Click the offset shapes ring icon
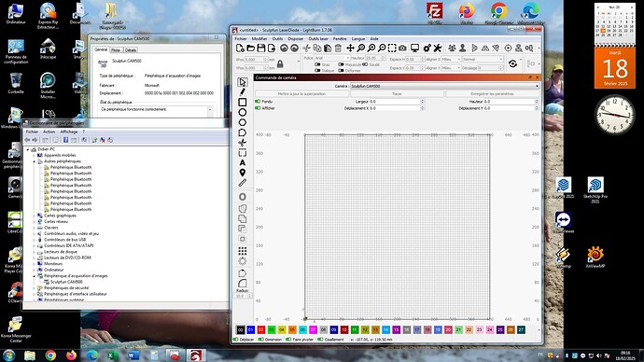The width and height of the screenshot is (644, 362). [x=243, y=197]
